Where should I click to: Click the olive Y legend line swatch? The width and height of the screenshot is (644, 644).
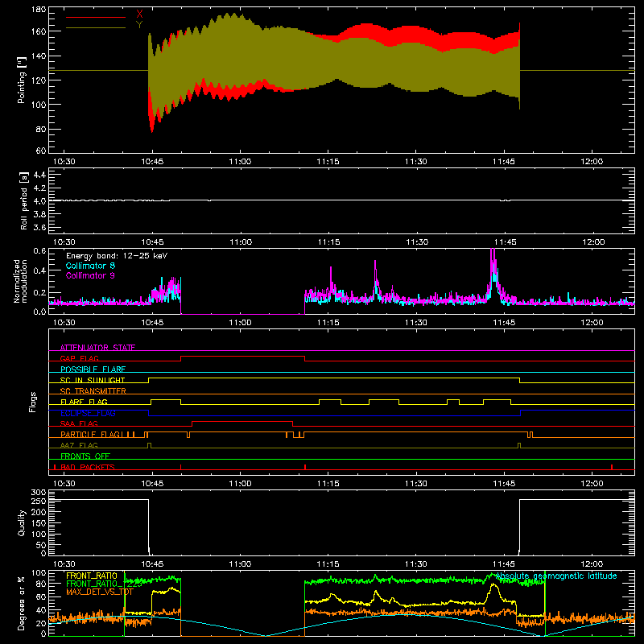pos(96,27)
